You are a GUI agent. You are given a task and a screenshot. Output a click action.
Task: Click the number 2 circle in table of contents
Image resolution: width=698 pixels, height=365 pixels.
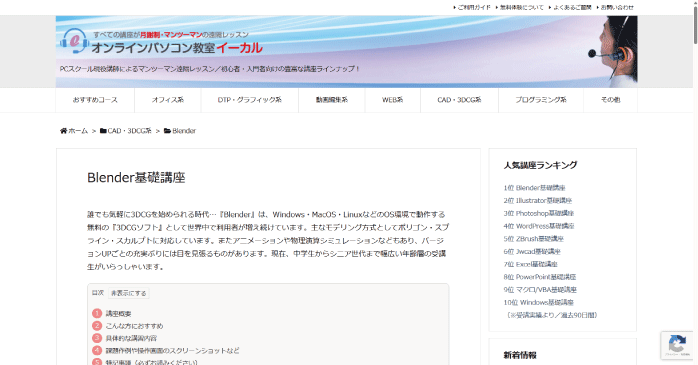click(x=97, y=326)
